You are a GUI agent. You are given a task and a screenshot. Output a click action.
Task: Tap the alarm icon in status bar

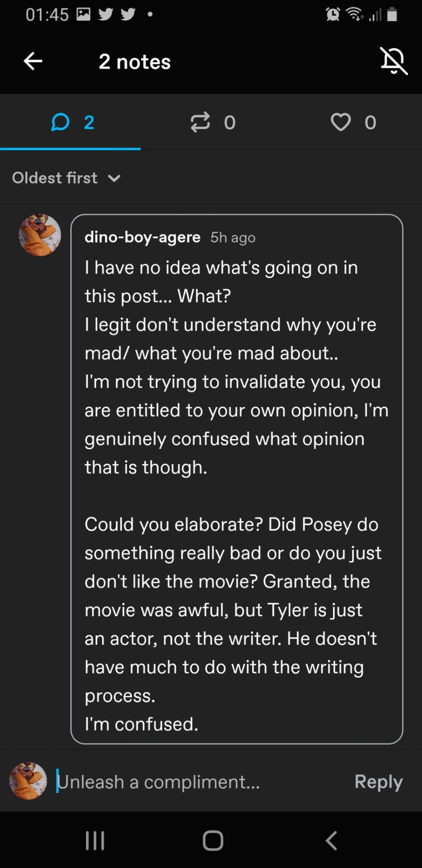click(333, 14)
